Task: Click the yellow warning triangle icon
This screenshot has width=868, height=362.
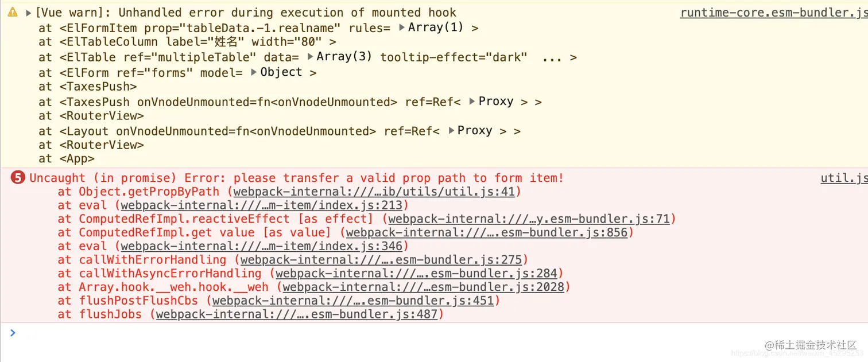Action: point(13,12)
